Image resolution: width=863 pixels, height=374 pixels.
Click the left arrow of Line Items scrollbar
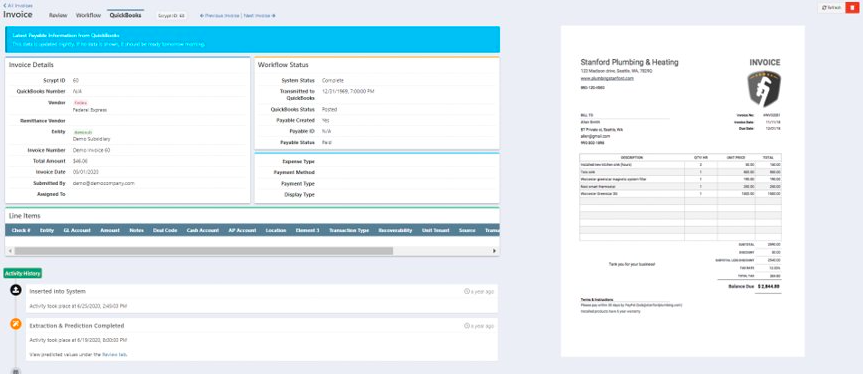tap(9, 251)
